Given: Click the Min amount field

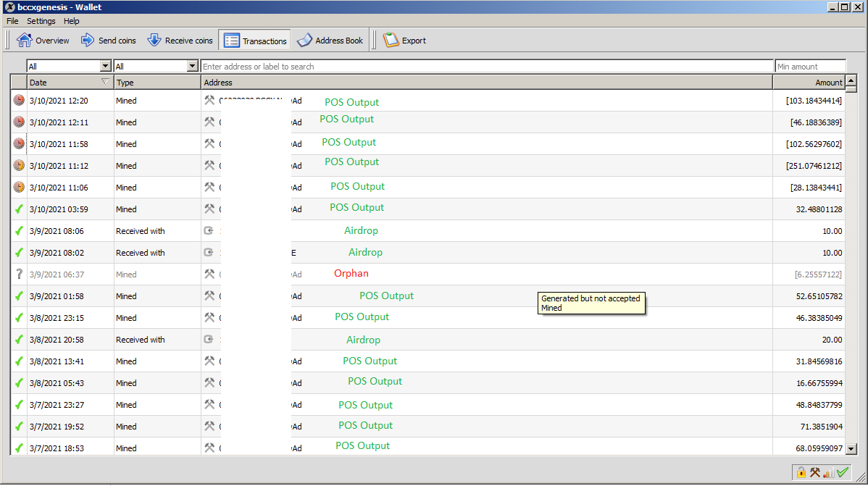Looking at the screenshot, I should (x=811, y=66).
